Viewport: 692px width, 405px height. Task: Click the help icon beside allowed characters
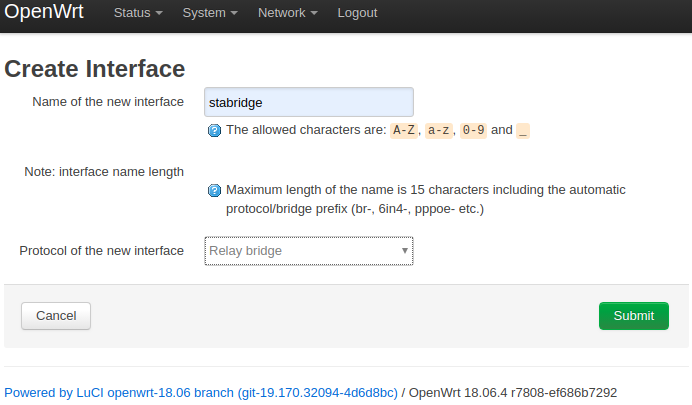214,131
